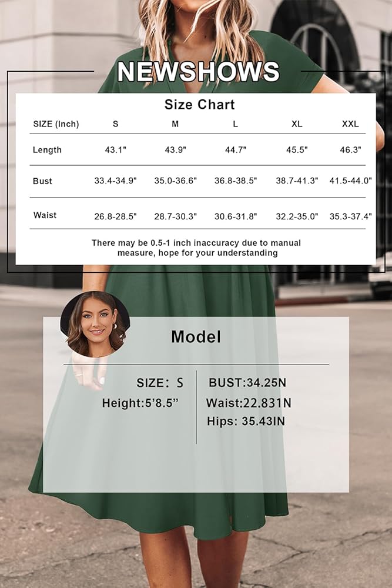Click the 35.3-37.4" waist value

pyautogui.click(x=350, y=216)
